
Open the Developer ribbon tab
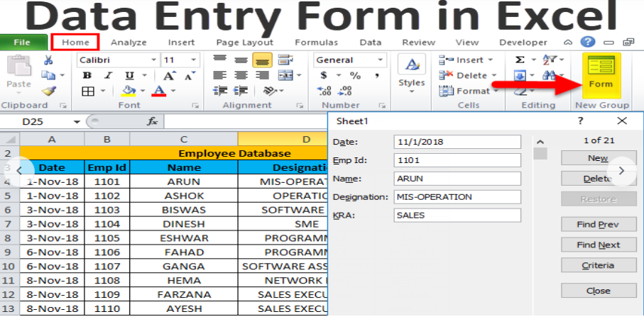523,43
